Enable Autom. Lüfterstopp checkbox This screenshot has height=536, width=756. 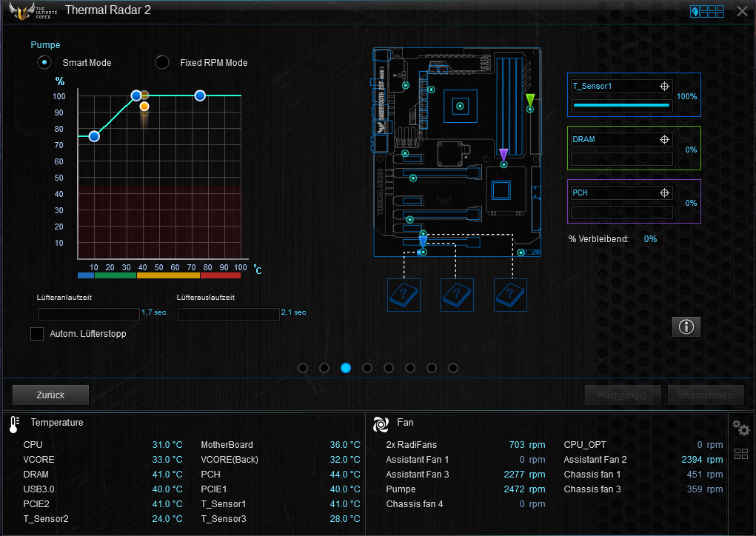pos(37,334)
